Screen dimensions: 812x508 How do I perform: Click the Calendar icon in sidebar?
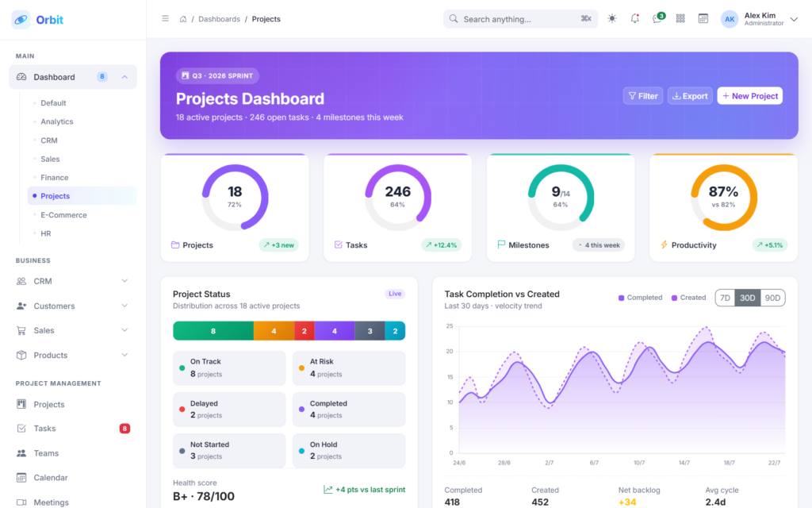coord(21,477)
